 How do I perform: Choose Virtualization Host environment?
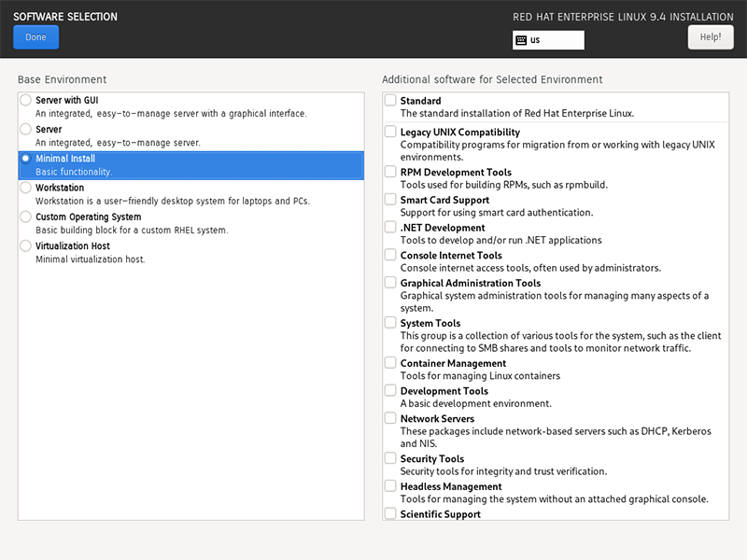point(26,245)
